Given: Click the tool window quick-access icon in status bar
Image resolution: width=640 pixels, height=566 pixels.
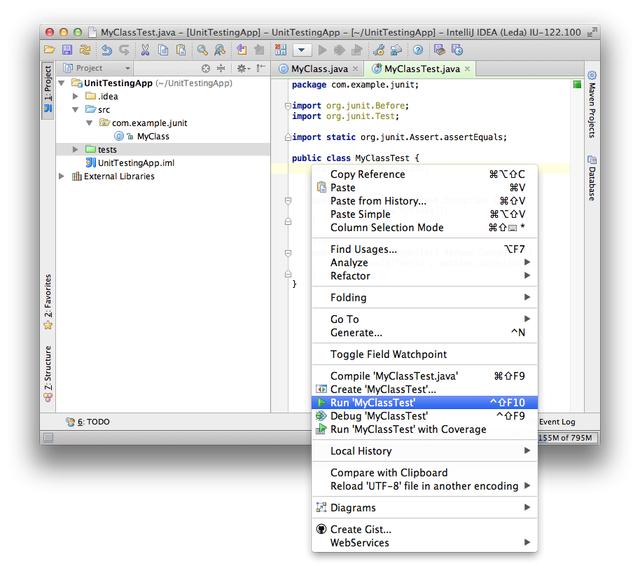Looking at the screenshot, I should [x=48, y=438].
